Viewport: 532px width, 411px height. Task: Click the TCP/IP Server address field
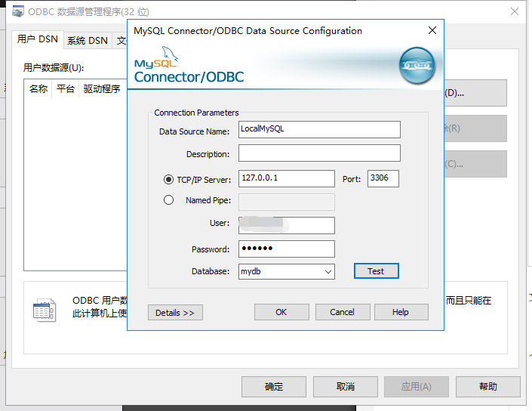pyautogui.click(x=287, y=178)
